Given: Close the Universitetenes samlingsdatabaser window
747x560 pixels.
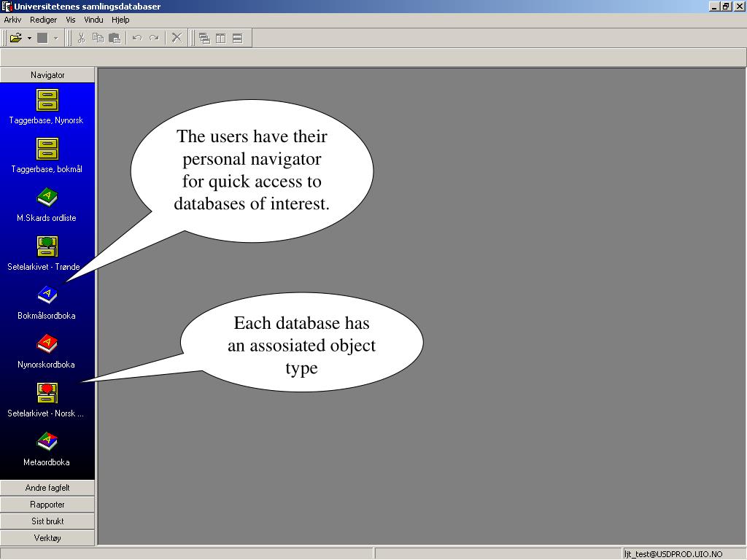Looking at the screenshot, I should [x=739, y=6].
